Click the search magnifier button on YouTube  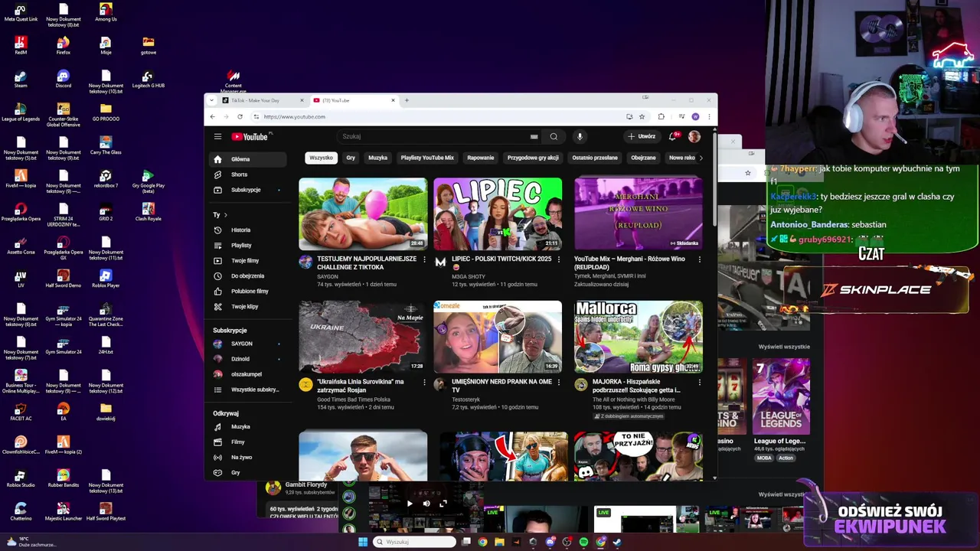pos(554,137)
